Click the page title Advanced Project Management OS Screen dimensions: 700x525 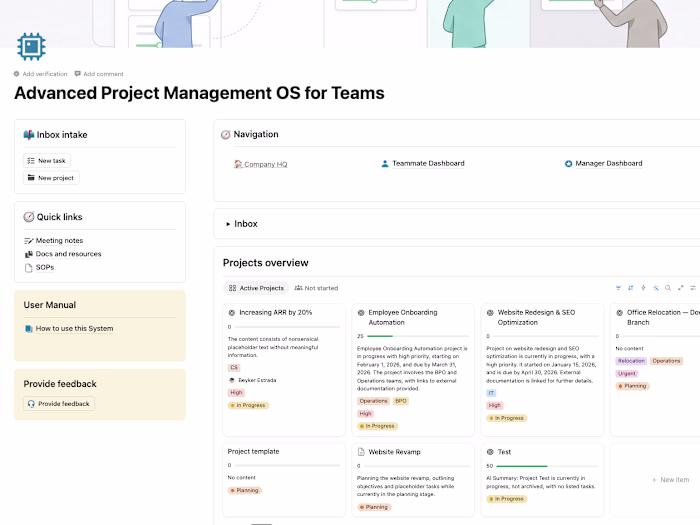199,93
